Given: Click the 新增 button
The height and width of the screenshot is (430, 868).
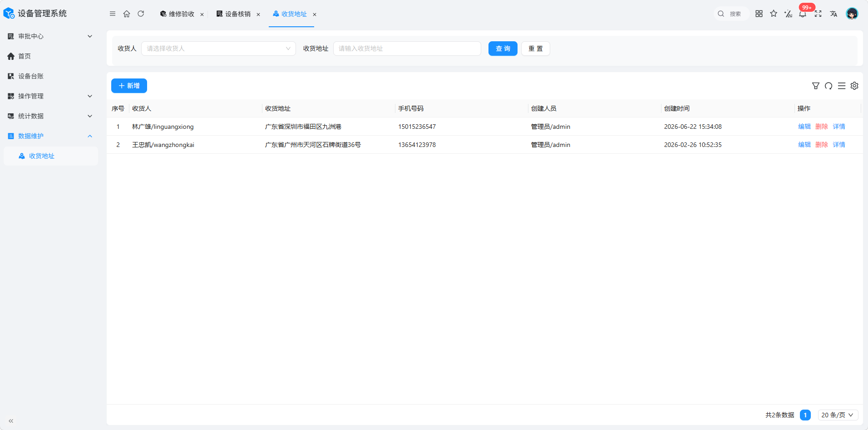Looking at the screenshot, I should [x=129, y=86].
